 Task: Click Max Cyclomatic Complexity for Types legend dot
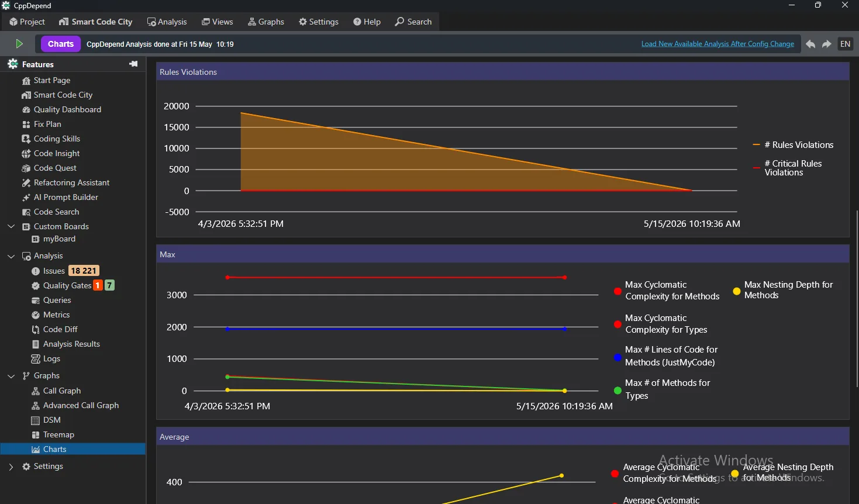pyautogui.click(x=617, y=324)
